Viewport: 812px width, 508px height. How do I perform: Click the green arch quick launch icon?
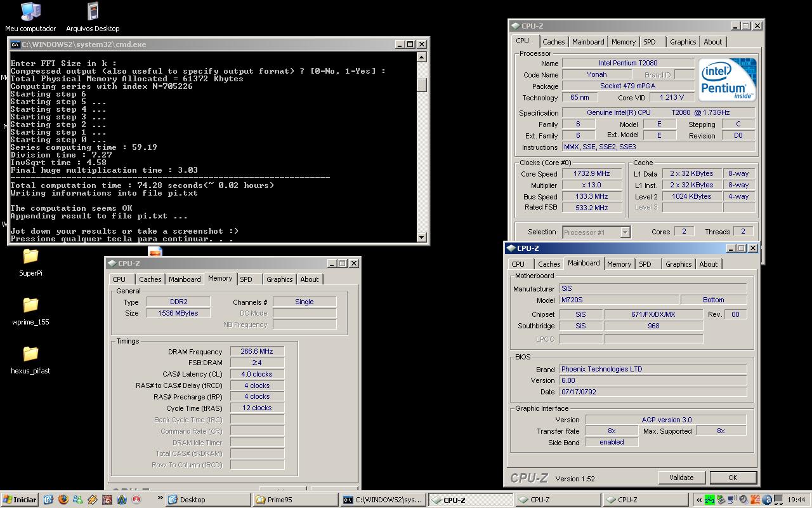click(121, 500)
